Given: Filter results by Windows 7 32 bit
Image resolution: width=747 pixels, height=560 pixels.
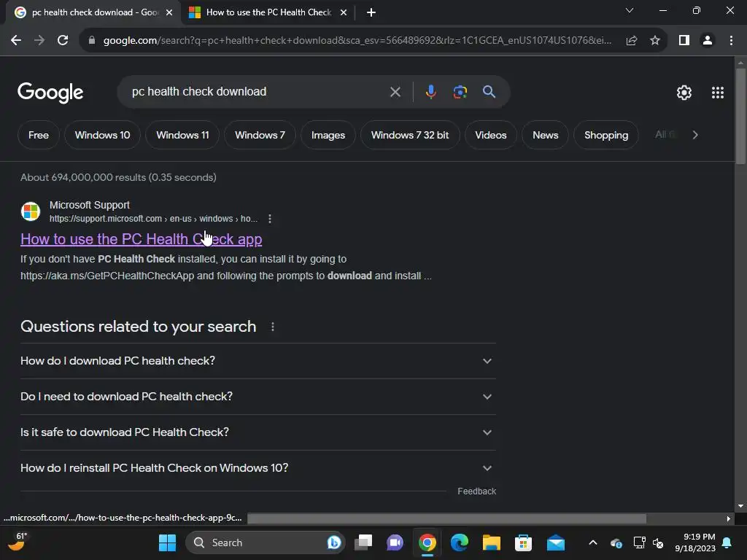Looking at the screenshot, I should tap(410, 135).
